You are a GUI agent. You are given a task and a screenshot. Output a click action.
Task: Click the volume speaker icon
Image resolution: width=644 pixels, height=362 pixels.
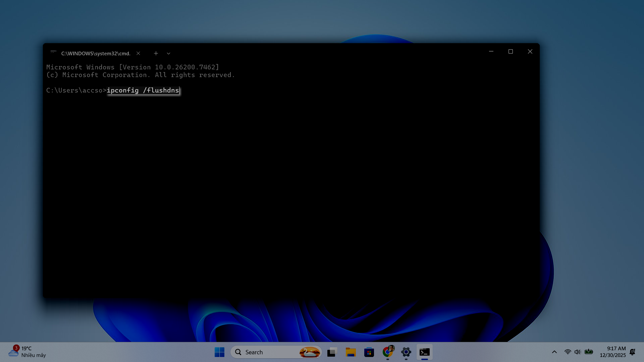point(577,352)
